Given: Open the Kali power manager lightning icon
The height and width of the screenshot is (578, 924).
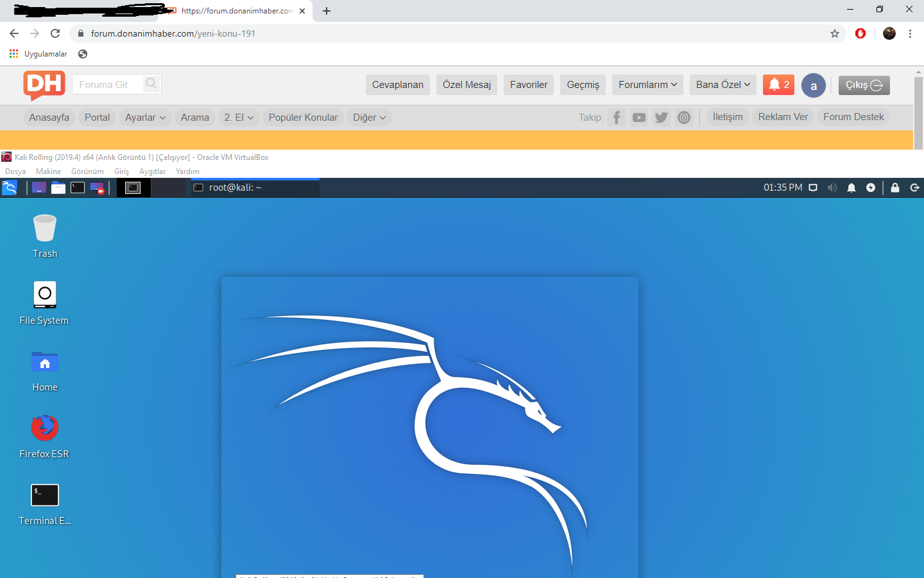Looking at the screenshot, I should pyautogui.click(x=871, y=188).
